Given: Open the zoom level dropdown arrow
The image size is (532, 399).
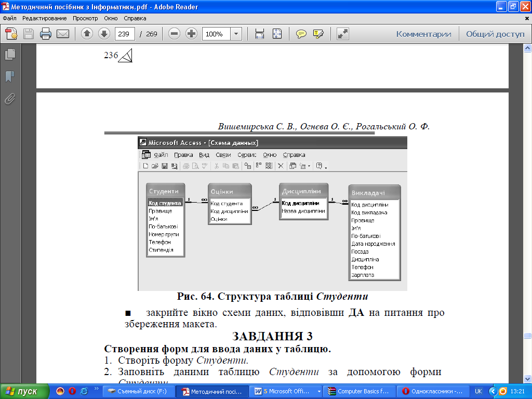Looking at the screenshot, I should [236, 34].
